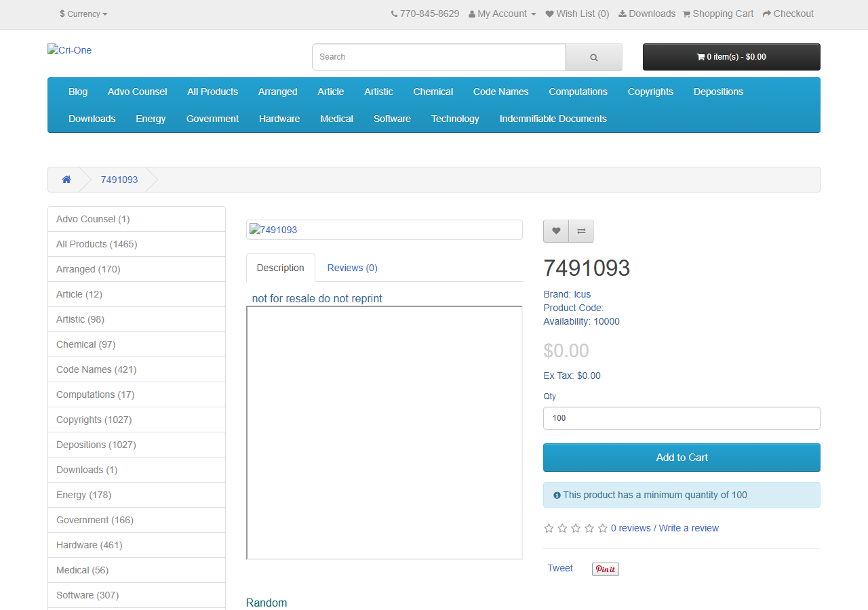Open sidebar category Software (307)
This screenshot has width=868, height=610.
point(136,595)
